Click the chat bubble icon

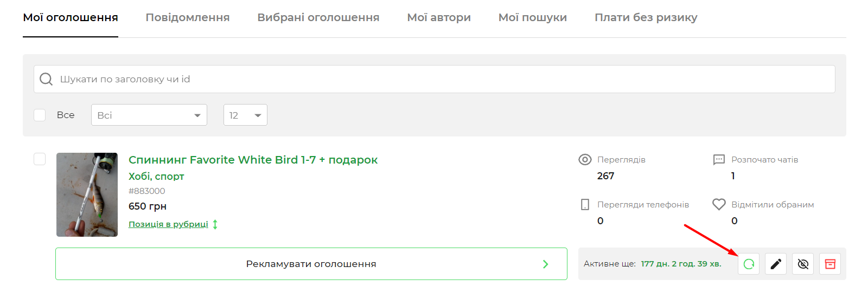[x=719, y=160]
